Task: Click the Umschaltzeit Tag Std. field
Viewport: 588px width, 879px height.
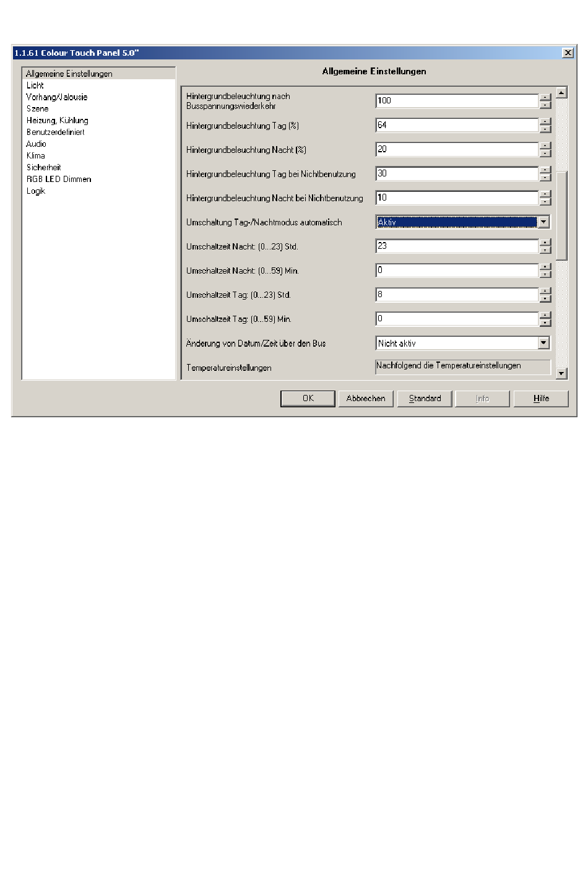Action: point(457,295)
